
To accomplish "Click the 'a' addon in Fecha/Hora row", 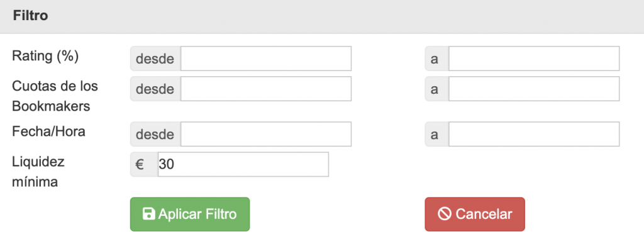I will coord(436,134).
